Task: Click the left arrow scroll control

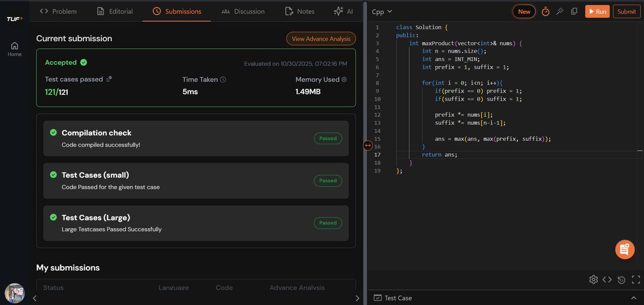Action: pyautogui.click(x=34, y=298)
